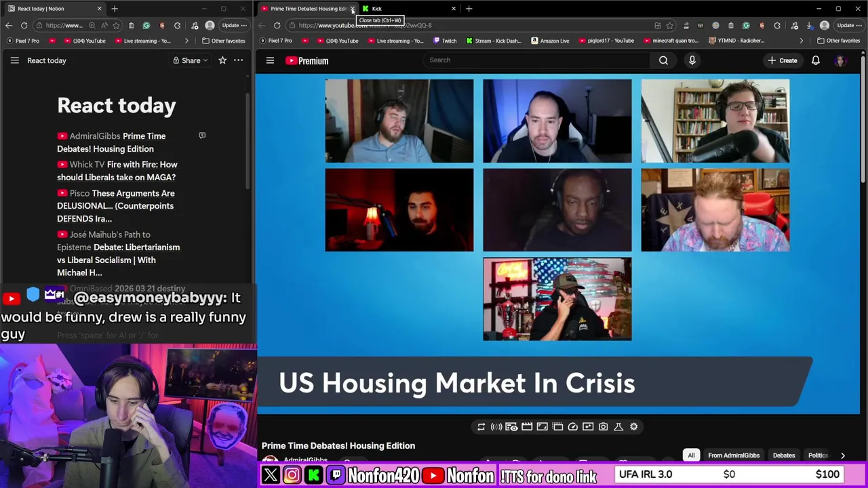Open José Maihub Libertarianism debate link
Image resolution: width=868 pixels, height=488 pixels.
(x=118, y=253)
